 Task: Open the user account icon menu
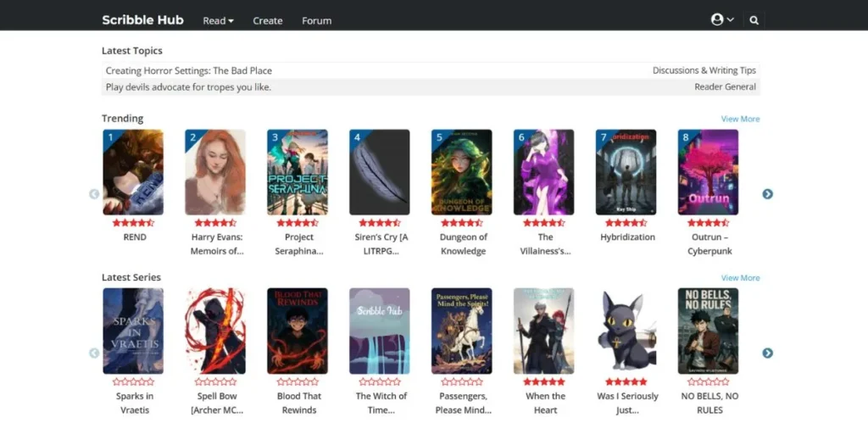coord(722,20)
